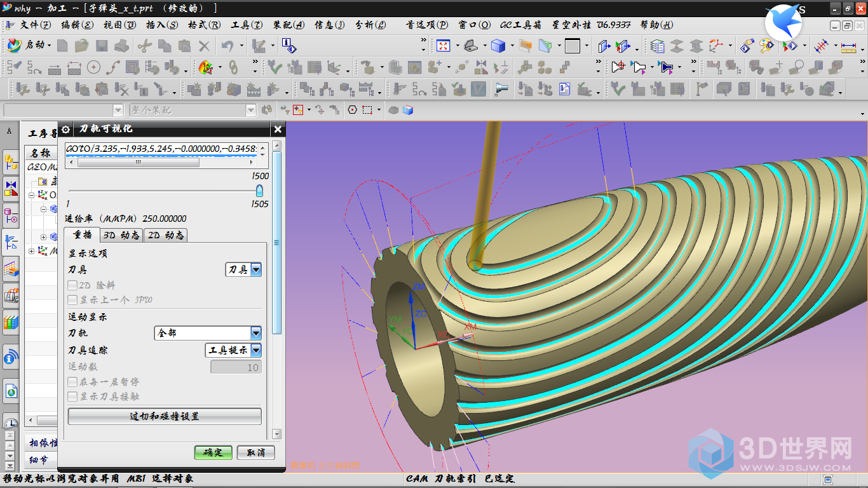Click the Print icon
The width and height of the screenshot is (868, 488).
122,46
